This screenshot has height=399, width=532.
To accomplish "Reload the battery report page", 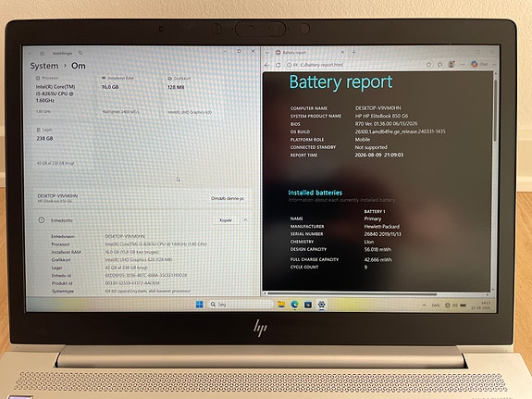I will (278, 65).
